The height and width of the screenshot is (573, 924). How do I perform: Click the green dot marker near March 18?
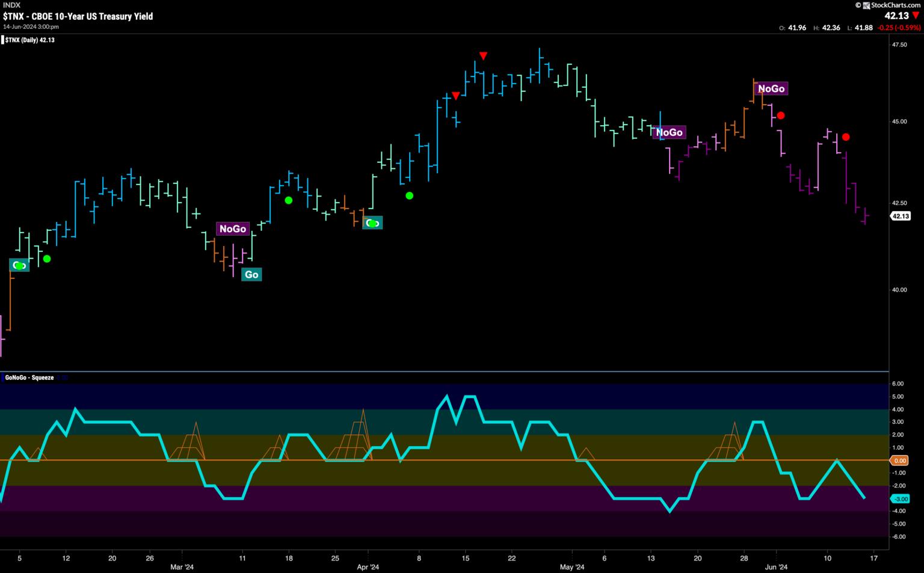[288, 200]
